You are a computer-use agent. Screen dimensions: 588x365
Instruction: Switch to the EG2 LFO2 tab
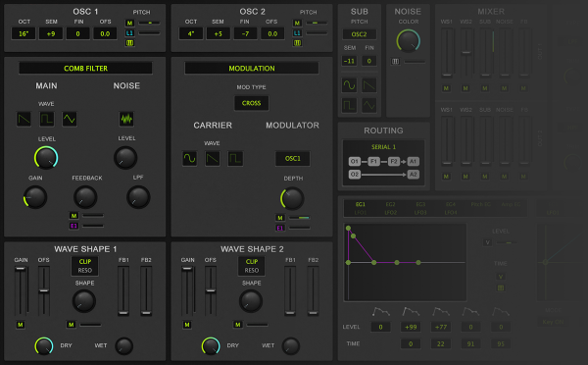390,208
